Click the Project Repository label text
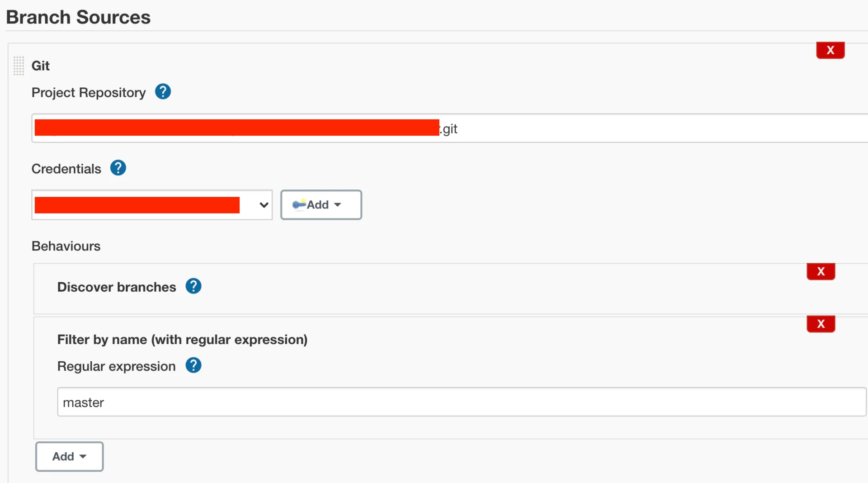This screenshot has width=868, height=483. (x=89, y=93)
